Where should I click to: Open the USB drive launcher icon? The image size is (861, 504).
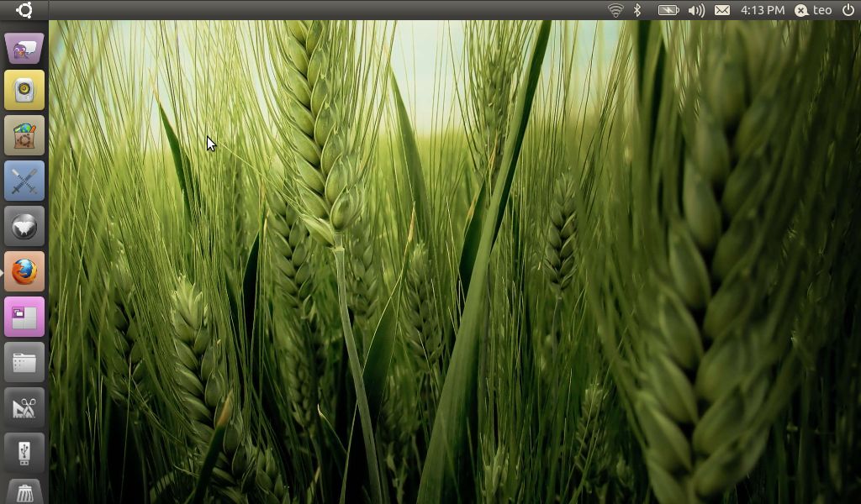[24, 453]
